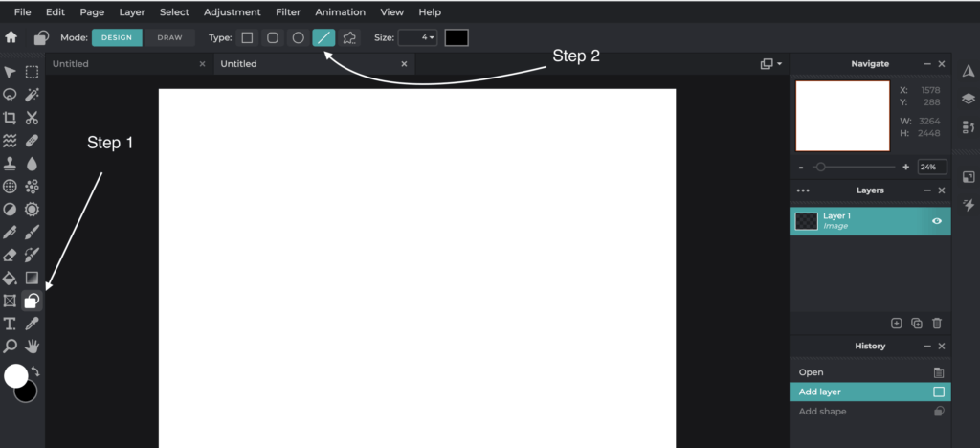
Task: Select the Fill paint bucket tool
Action: [10, 278]
